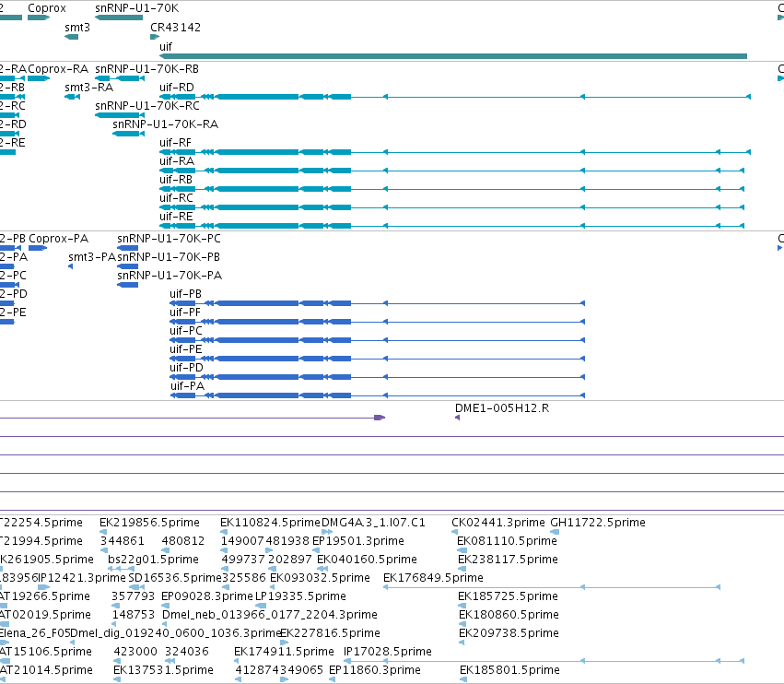Select the snRNP-U1-70K-RC transcript label

tap(147, 106)
